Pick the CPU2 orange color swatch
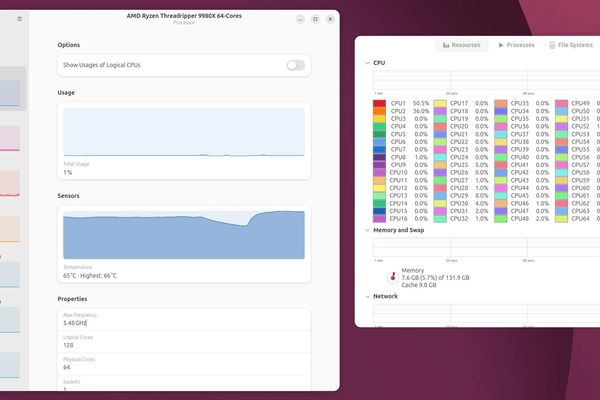This screenshot has width=600, height=400. (x=379, y=111)
